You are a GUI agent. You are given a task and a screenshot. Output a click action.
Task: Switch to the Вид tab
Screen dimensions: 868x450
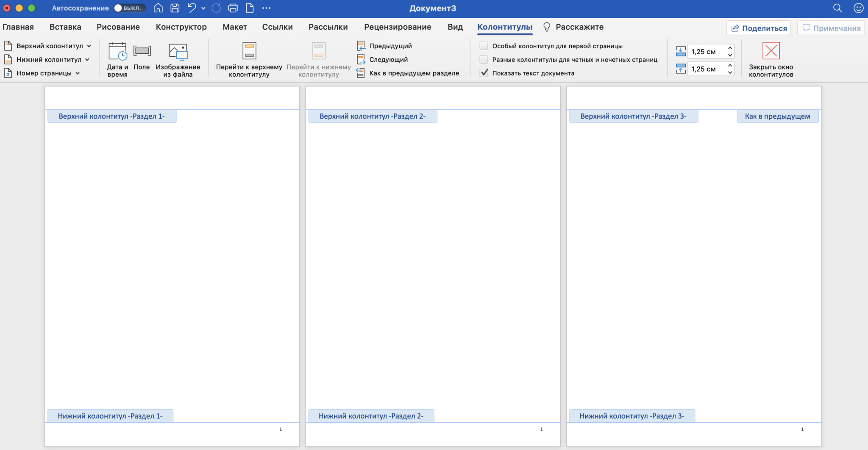point(455,27)
